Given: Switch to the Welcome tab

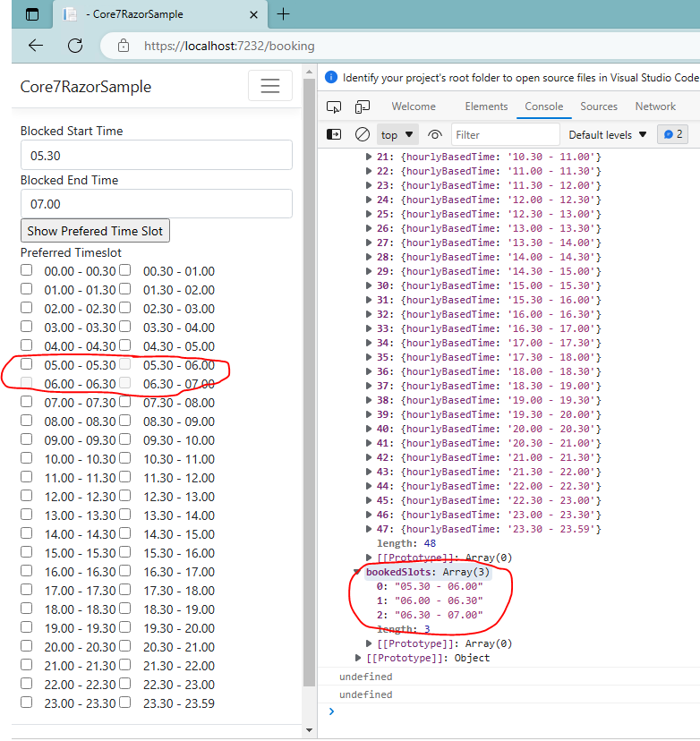Looking at the screenshot, I should (414, 106).
